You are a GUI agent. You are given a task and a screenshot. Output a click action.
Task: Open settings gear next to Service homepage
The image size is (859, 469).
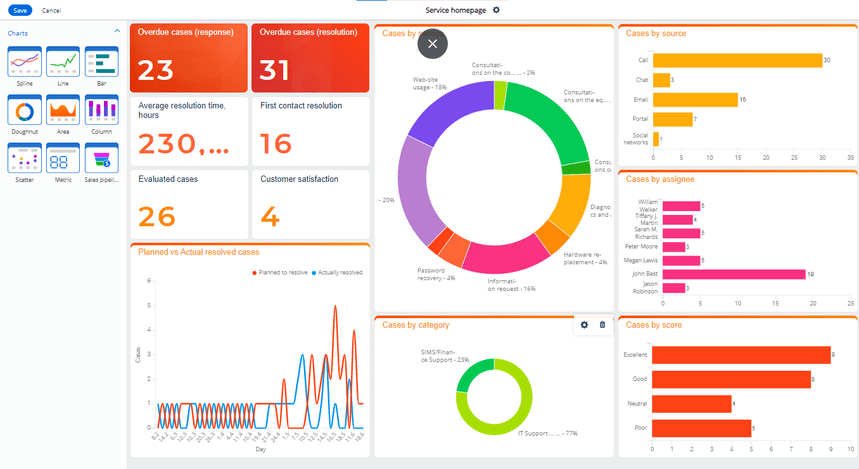point(496,10)
